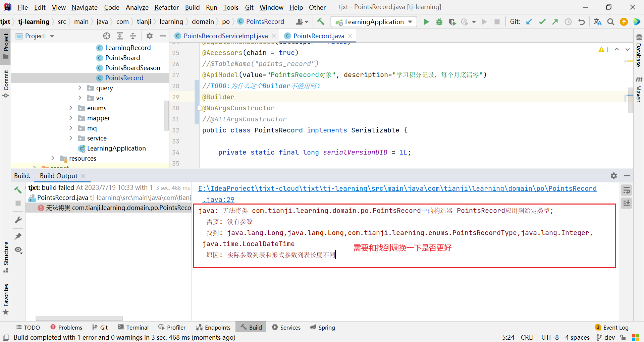Click the Git Rollback arrow icon
Screen dimensions: 644x342
coord(582,22)
